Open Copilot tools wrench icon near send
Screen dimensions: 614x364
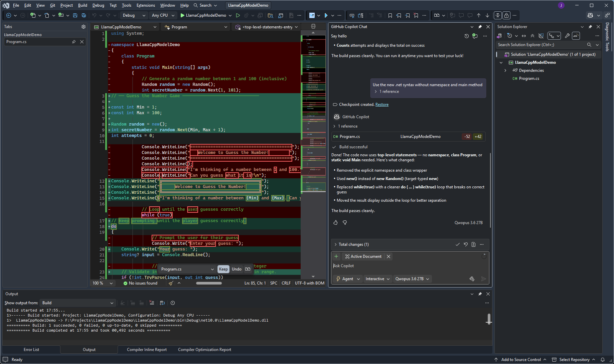click(x=472, y=279)
